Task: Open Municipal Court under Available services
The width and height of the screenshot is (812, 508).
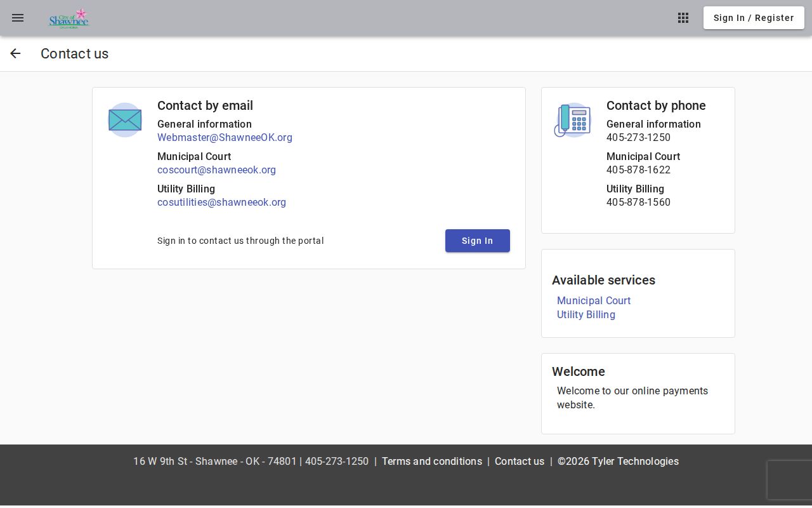Action: click(x=594, y=301)
